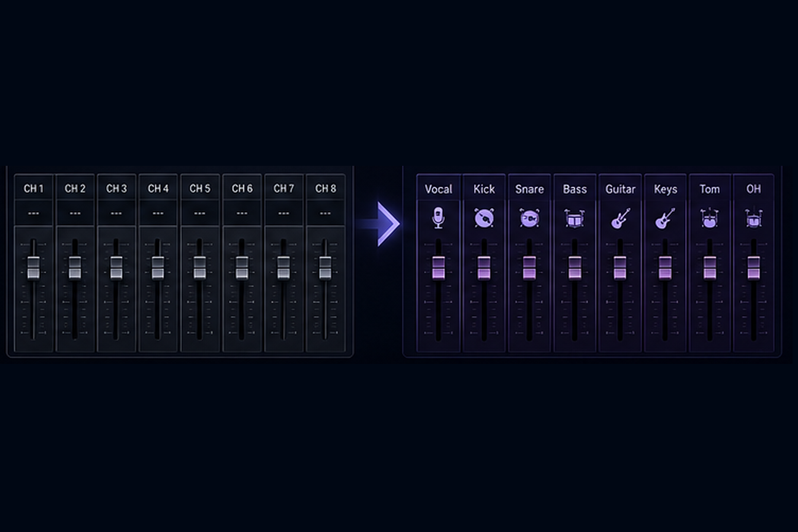Image resolution: width=798 pixels, height=532 pixels.
Task: Select the CH 8 channel label
Action: [325, 188]
